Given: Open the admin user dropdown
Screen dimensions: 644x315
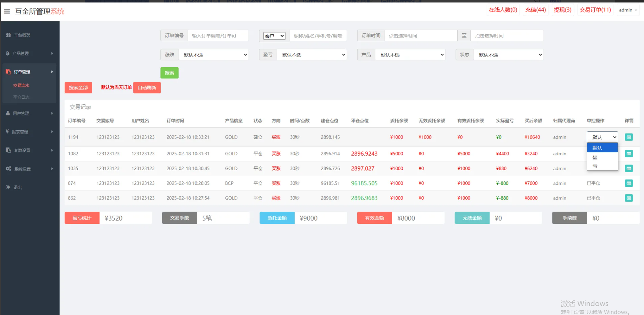Looking at the screenshot, I should tap(628, 10).
